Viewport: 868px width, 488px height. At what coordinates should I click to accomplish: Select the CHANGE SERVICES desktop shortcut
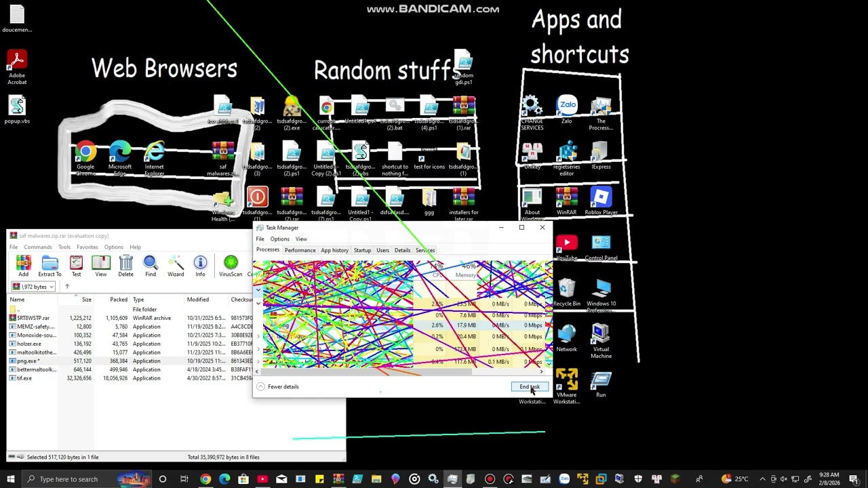pyautogui.click(x=532, y=113)
